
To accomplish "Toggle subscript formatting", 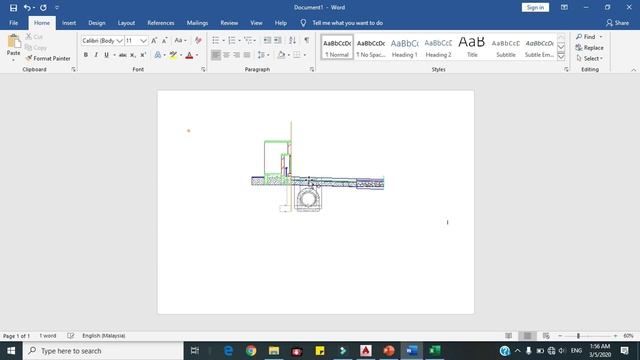I will (x=133, y=55).
